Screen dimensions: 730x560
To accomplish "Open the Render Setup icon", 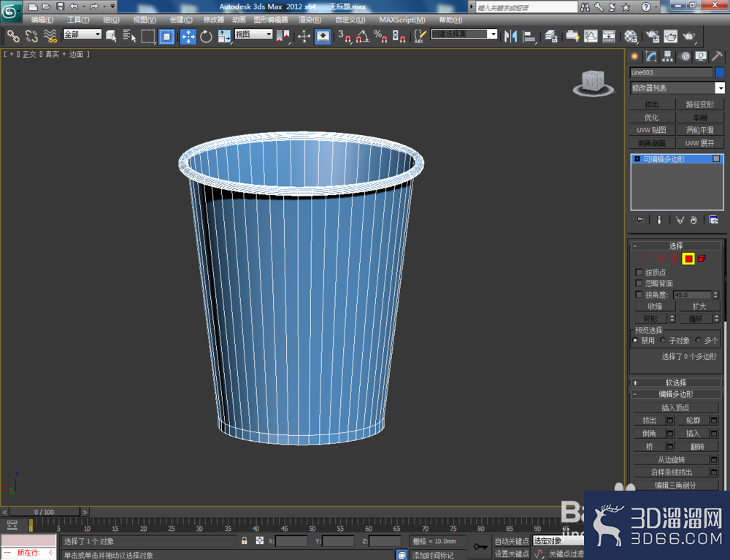I will click(652, 36).
